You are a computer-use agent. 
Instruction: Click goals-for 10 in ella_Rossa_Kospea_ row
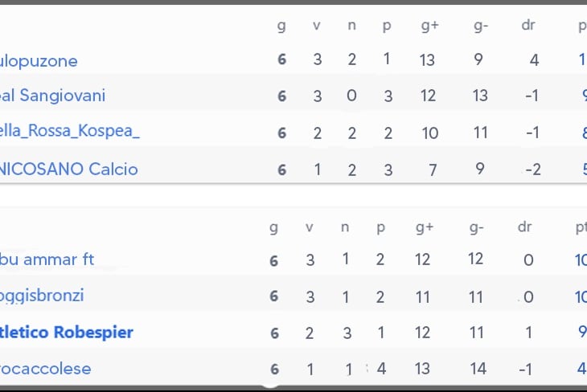pos(430,133)
